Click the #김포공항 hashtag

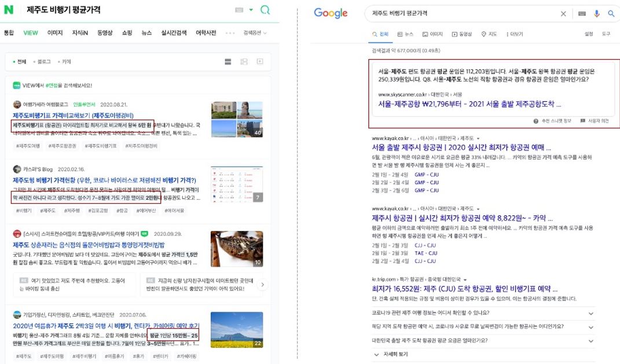click(x=98, y=211)
